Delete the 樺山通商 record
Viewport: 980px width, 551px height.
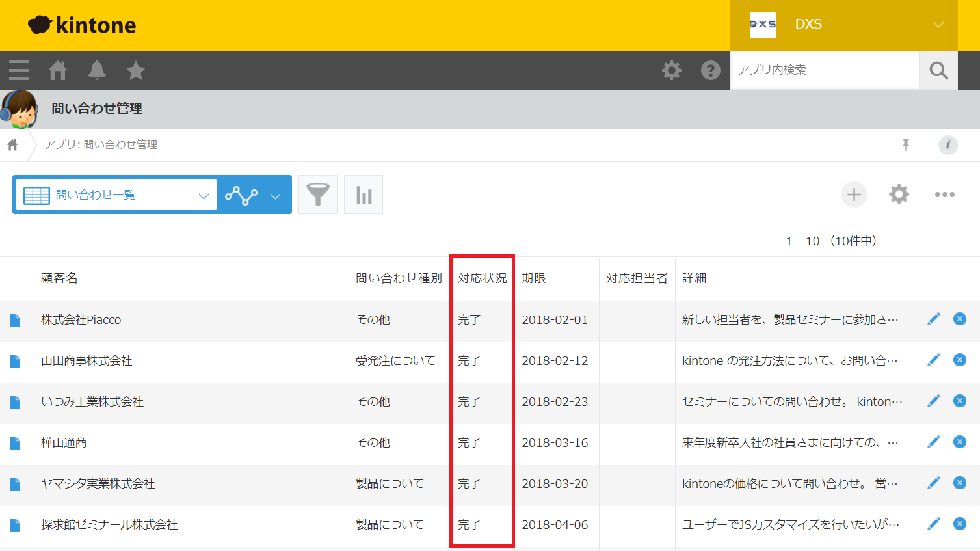[960, 442]
